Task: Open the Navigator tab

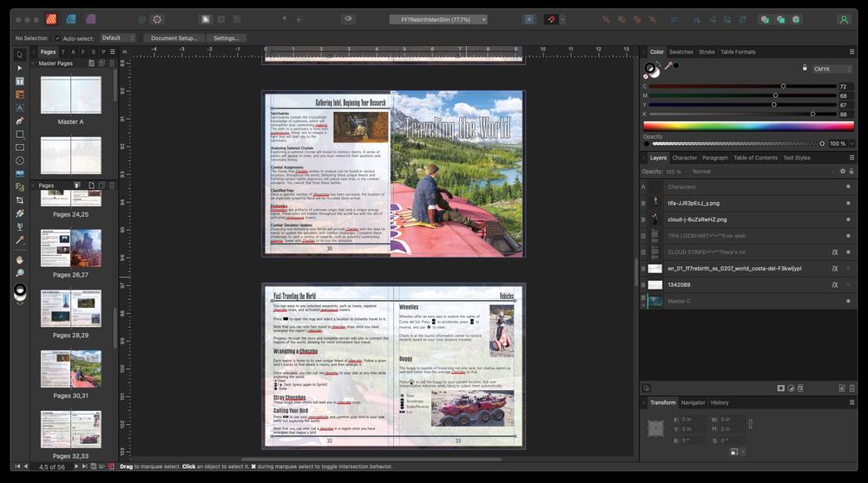Action: point(693,402)
